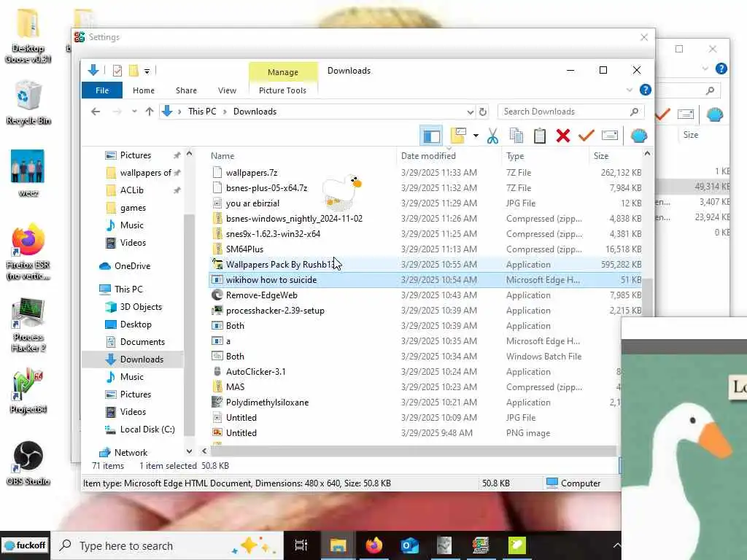This screenshot has width=747, height=560.
Task: Click the Paste clipboard toolbar icon
Action: point(539,136)
